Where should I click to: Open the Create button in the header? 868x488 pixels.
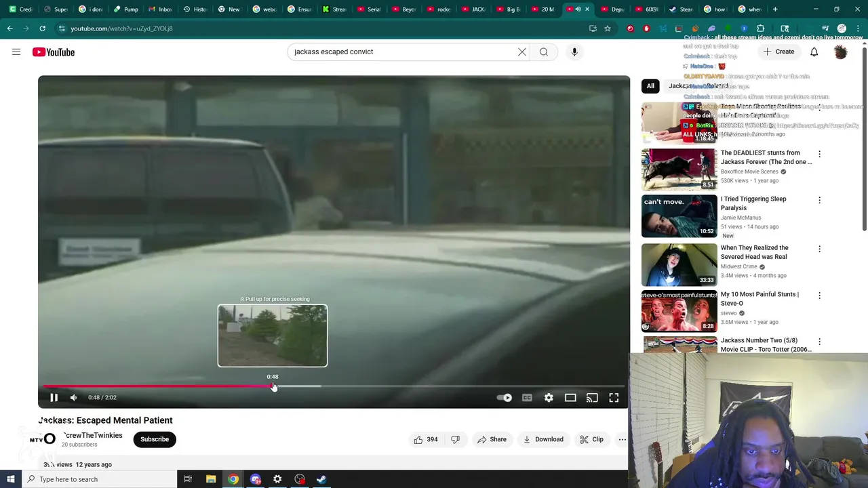pyautogui.click(x=778, y=52)
